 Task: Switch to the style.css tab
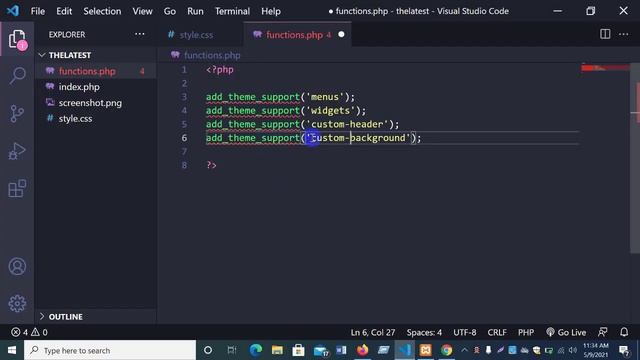point(196,35)
